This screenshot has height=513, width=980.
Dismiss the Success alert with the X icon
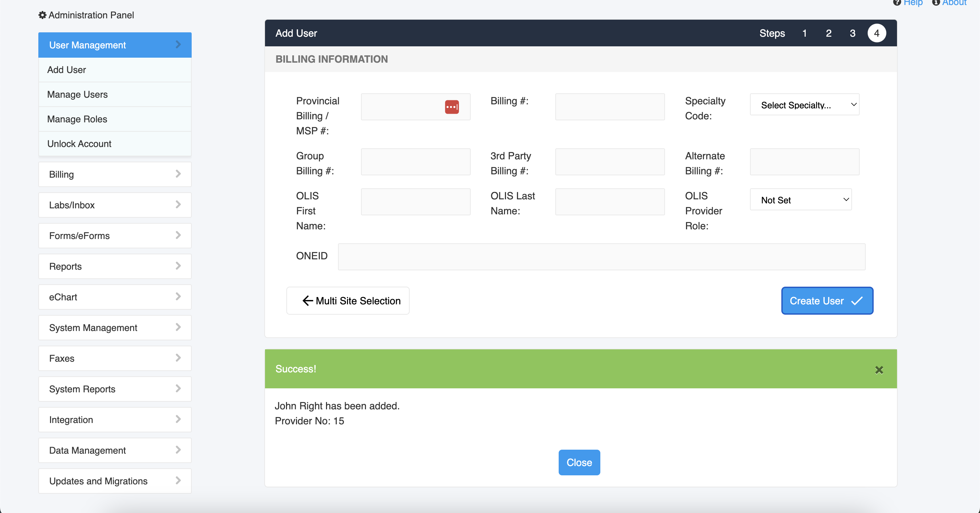(879, 370)
